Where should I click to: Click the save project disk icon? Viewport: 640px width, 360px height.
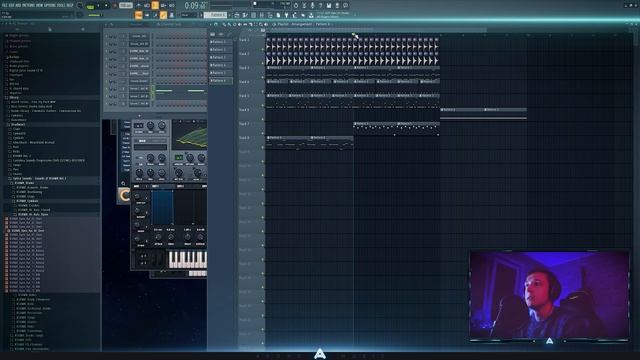click(329, 5)
